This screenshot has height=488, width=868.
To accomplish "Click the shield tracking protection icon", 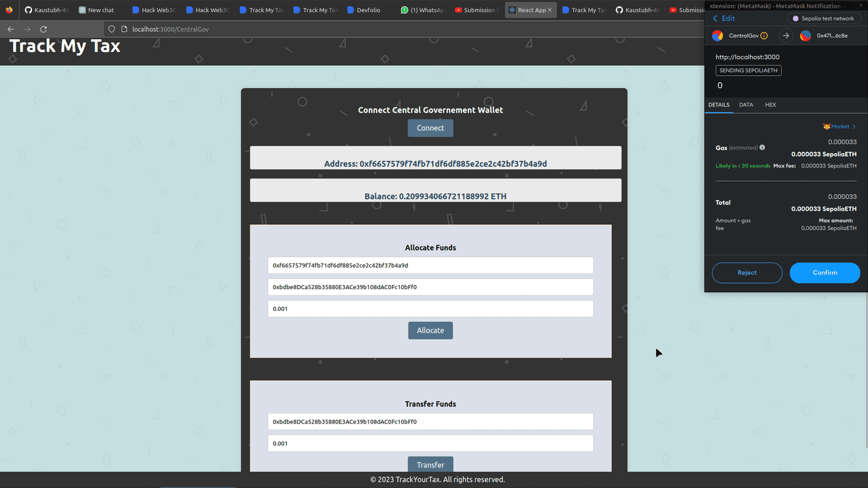I will tap(112, 29).
